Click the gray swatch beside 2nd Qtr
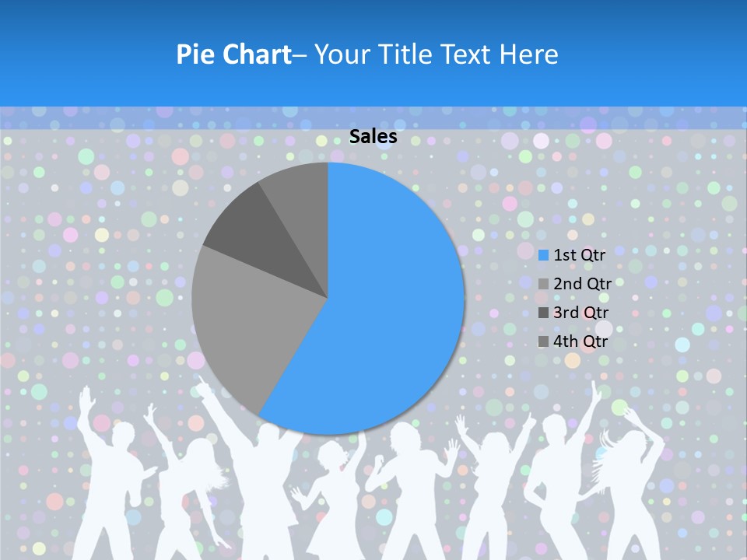The height and width of the screenshot is (560, 747). (543, 284)
